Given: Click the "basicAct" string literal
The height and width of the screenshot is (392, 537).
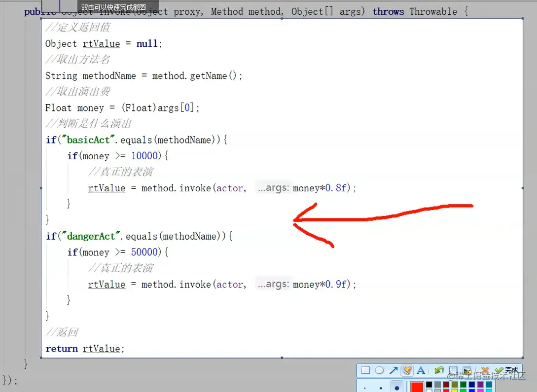Looking at the screenshot, I should pos(88,140).
